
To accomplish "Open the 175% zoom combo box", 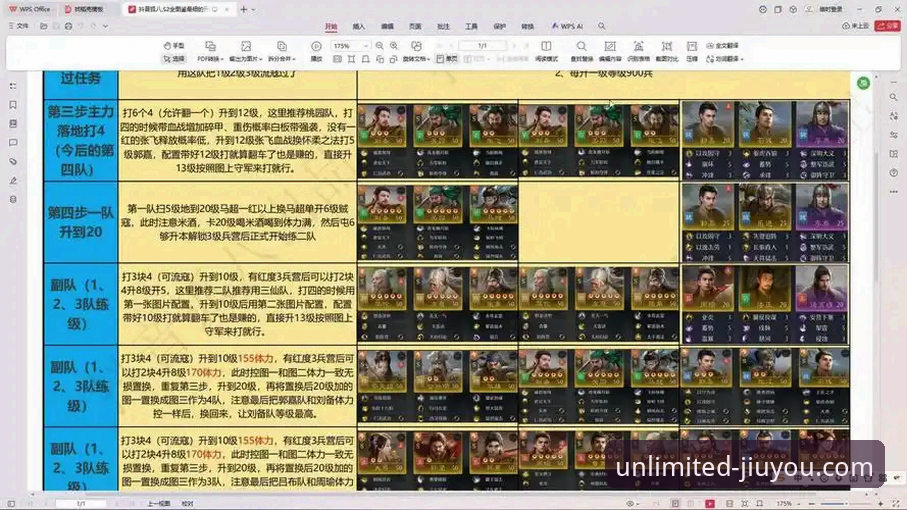I will pyautogui.click(x=350, y=46).
